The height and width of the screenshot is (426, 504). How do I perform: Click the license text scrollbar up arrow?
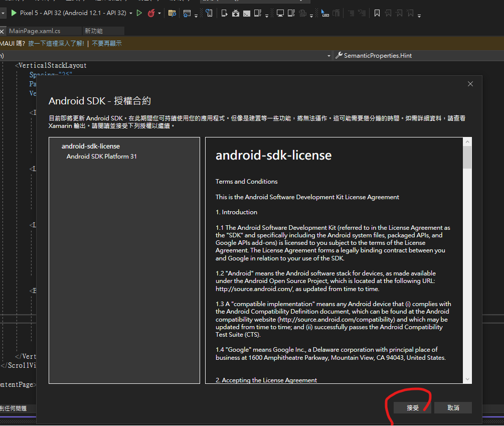(467, 142)
